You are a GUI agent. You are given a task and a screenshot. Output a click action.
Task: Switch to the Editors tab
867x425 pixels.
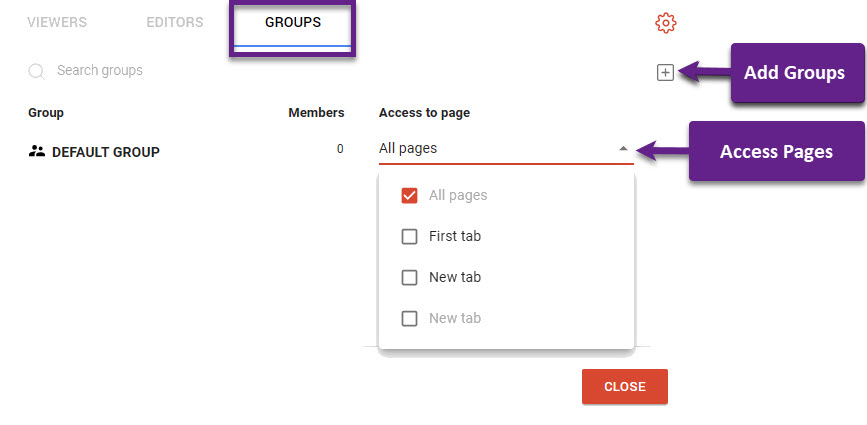point(175,22)
